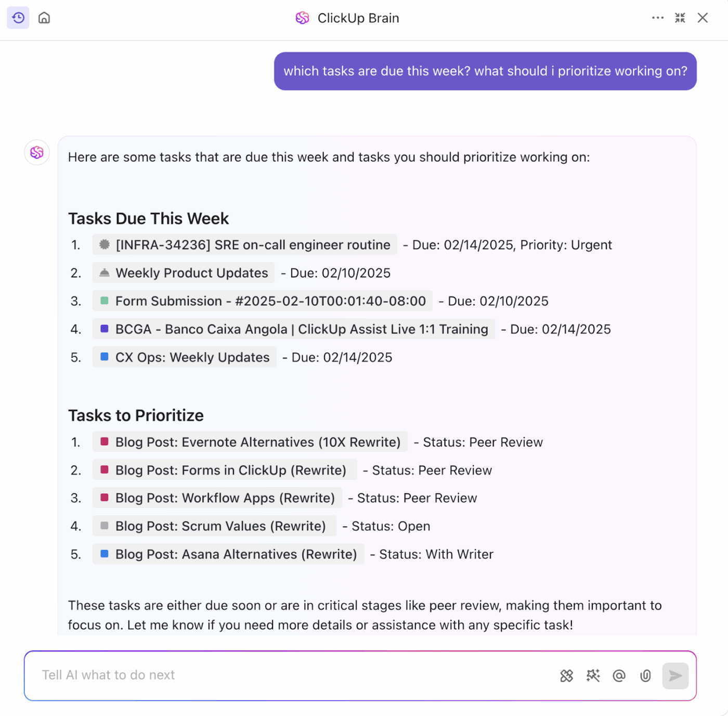Open Blog Post: Asana Alternatives task

pos(228,554)
